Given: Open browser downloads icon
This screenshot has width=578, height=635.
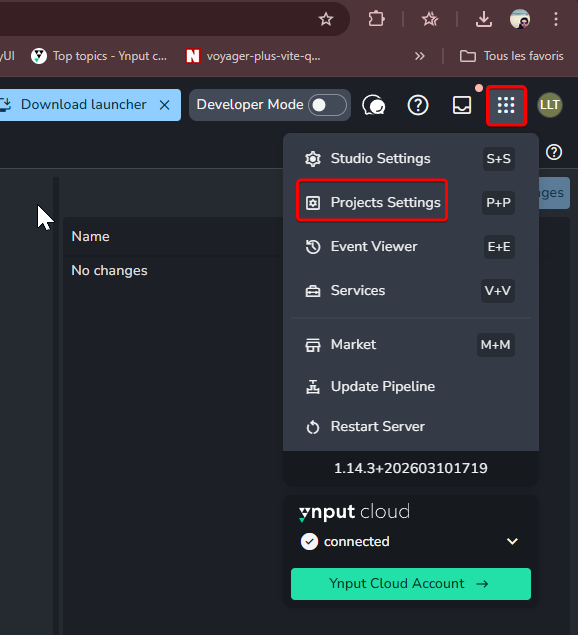Looking at the screenshot, I should coord(484,19).
